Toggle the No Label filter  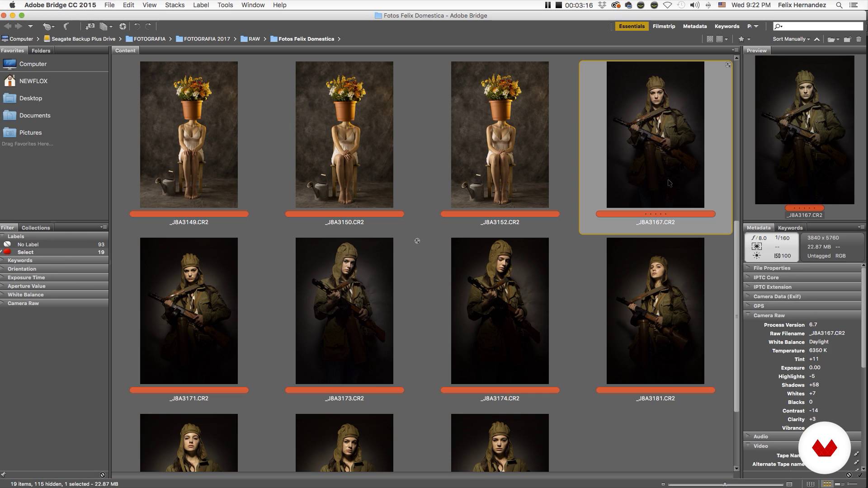[54, 244]
